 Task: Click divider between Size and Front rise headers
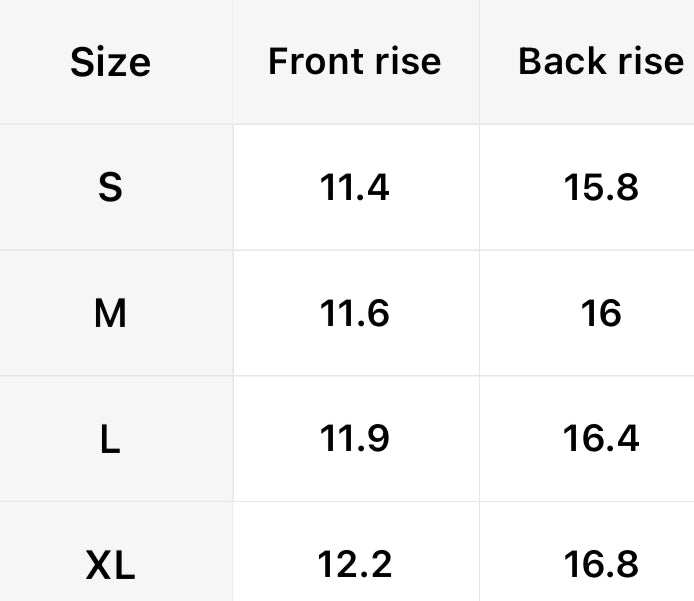click(x=233, y=62)
